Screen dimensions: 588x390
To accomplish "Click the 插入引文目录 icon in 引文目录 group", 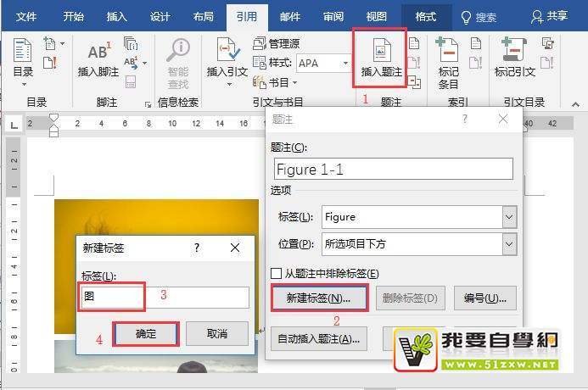I will [x=548, y=43].
